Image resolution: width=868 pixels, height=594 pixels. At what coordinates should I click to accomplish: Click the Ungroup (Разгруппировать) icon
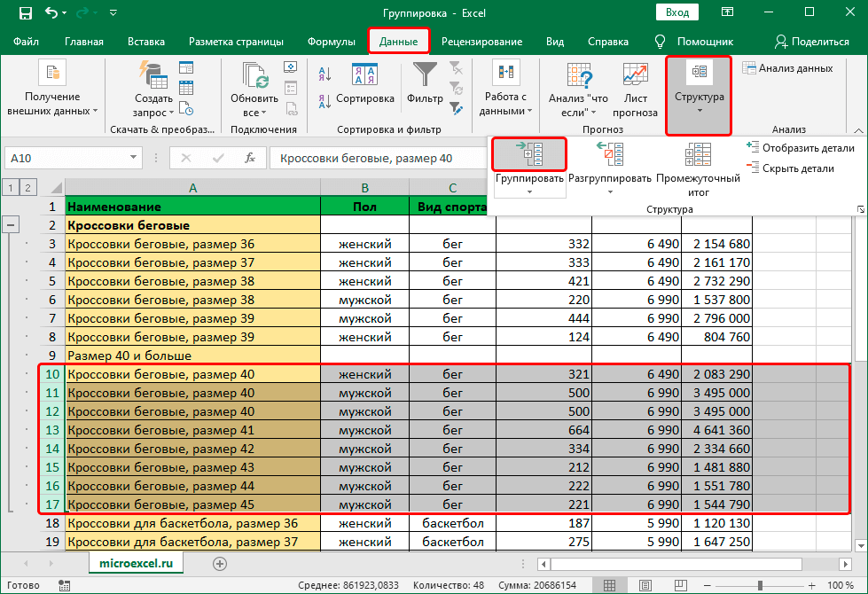point(609,155)
